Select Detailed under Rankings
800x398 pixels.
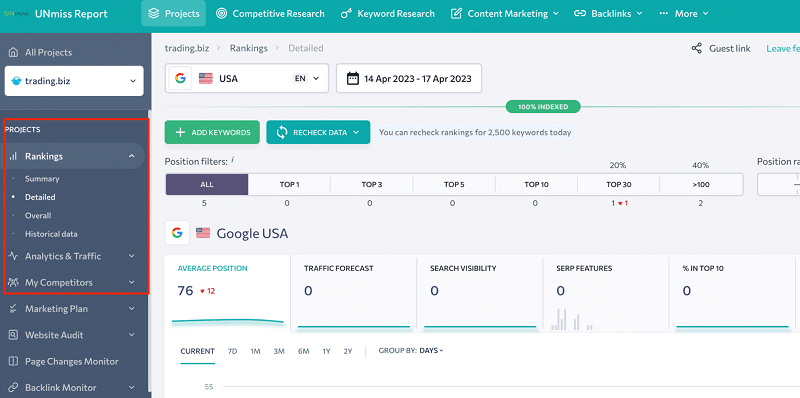coord(40,197)
